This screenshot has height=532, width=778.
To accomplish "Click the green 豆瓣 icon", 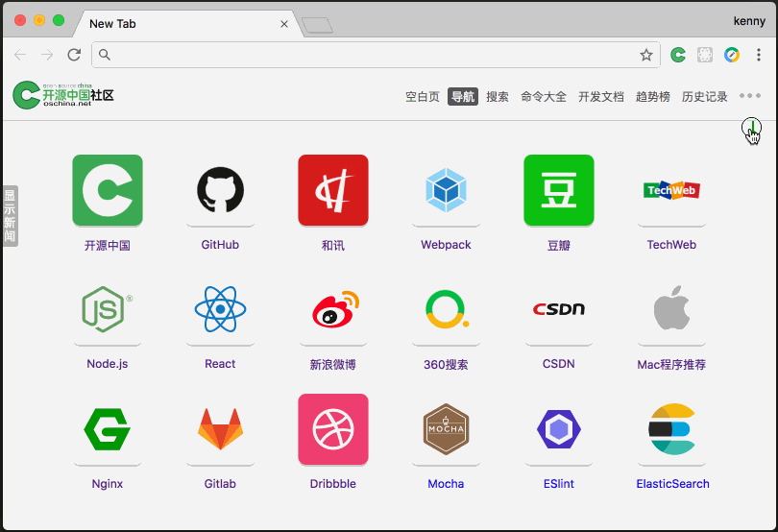I will click(x=559, y=190).
